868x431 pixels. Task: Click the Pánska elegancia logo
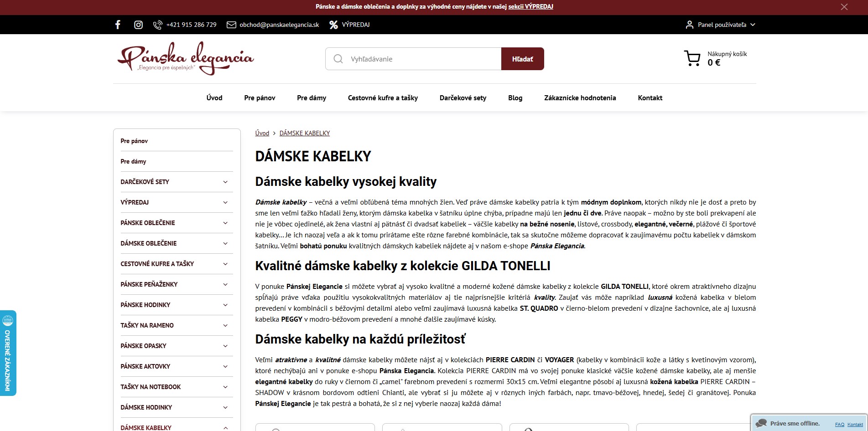point(186,58)
